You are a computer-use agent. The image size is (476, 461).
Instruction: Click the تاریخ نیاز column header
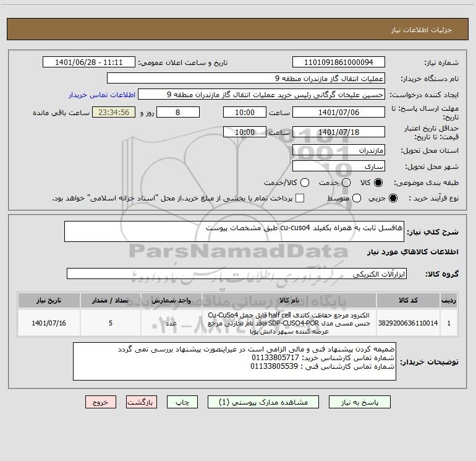pyautogui.click(x=49, y=300)
